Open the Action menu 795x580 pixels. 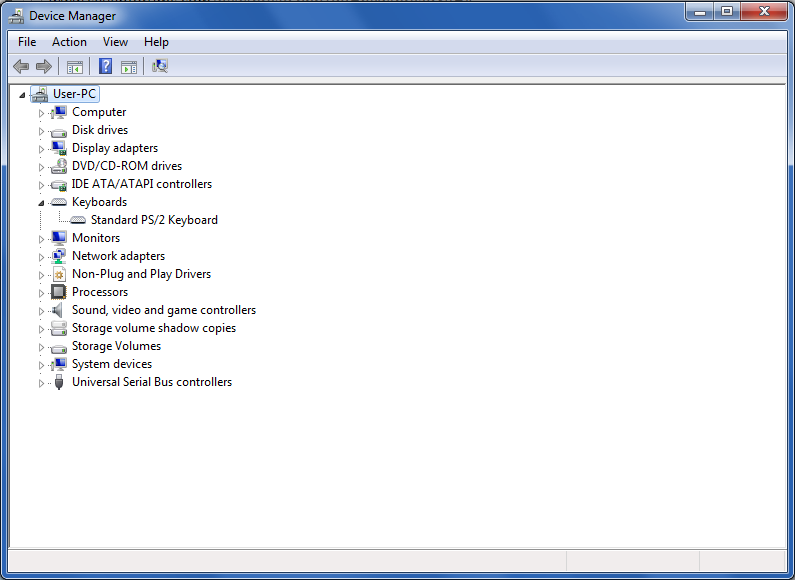[69, 42]
